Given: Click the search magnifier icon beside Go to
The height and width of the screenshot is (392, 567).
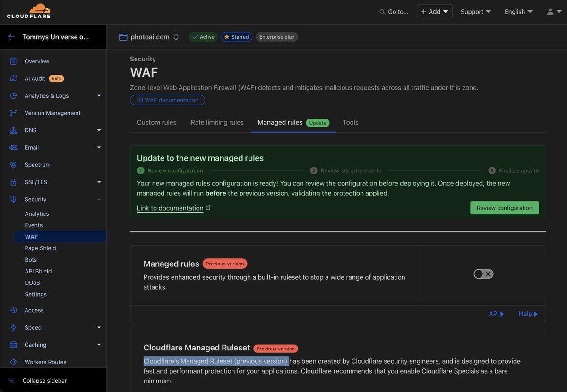Looking at the screenshot, I should tap(382, 12).
